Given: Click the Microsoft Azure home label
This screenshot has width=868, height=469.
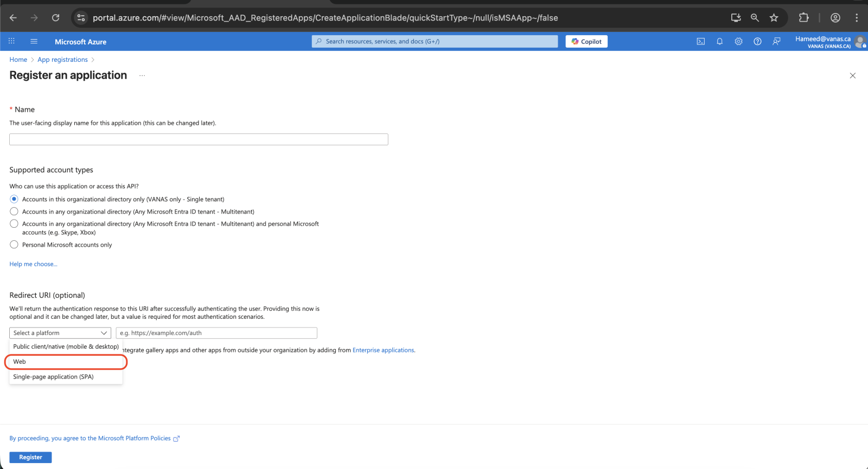Looking at the screenshot, I should [80, 42].
